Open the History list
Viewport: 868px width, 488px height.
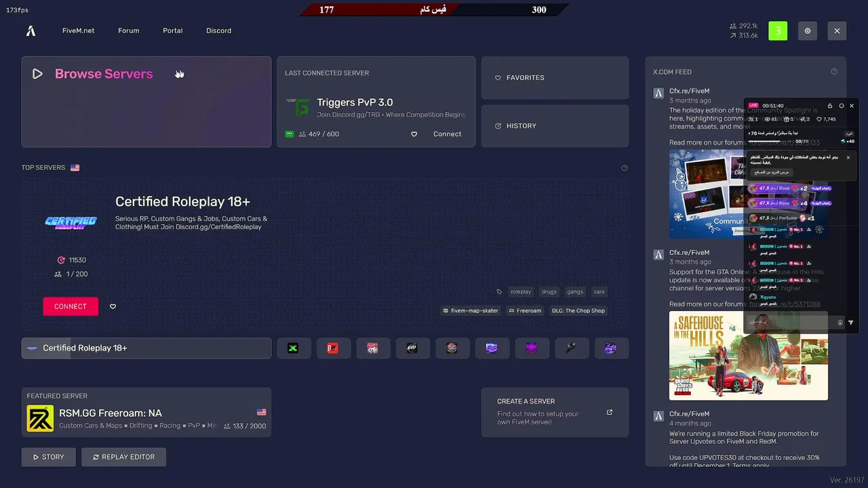pos(555,126)
